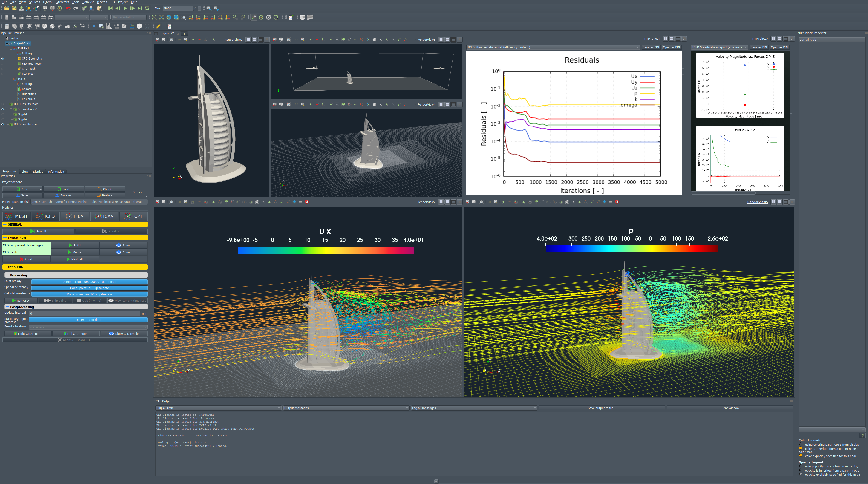Open the Output messages dropdown
Screen dimensions: 868x484
coord(346,408)
